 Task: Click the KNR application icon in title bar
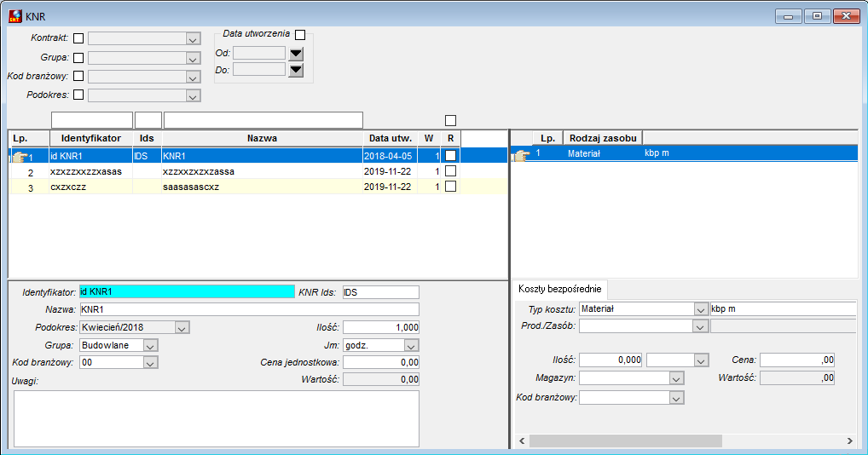click(x=15, y=16)
